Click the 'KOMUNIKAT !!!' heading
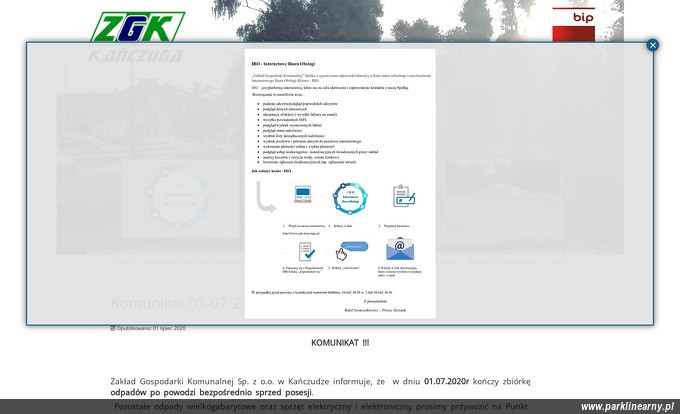The width and height of the screenshot is (680, 414). coord(340,342)
